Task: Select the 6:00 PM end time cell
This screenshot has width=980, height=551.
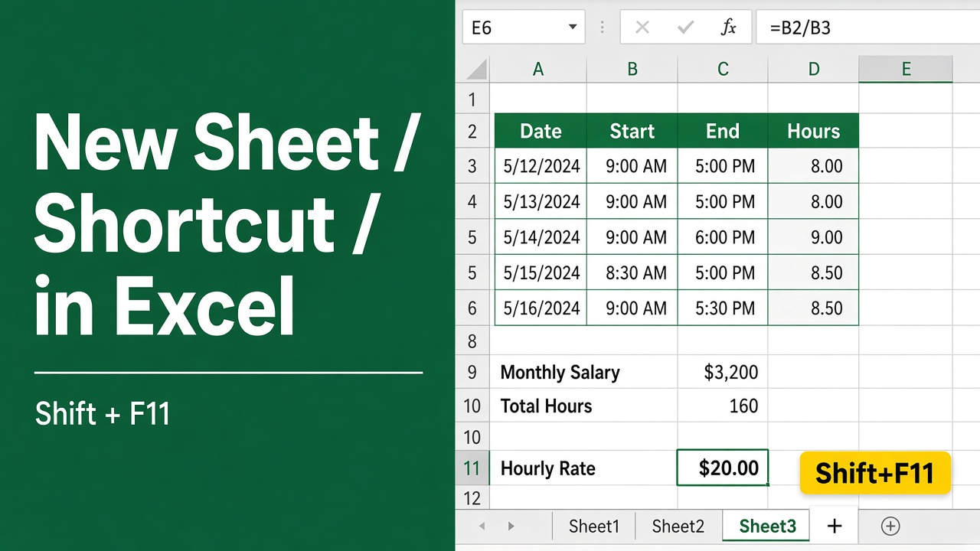Action: [x=723, y=237]
